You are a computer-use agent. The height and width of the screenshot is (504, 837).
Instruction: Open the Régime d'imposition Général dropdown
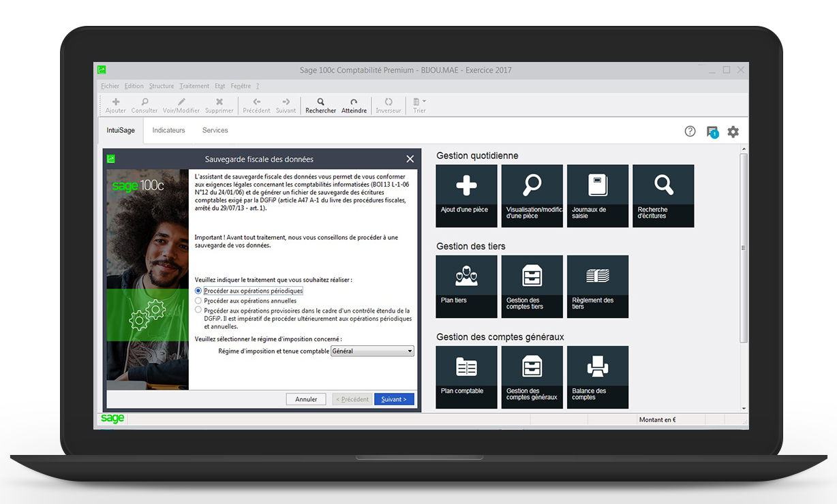(372, 351)
